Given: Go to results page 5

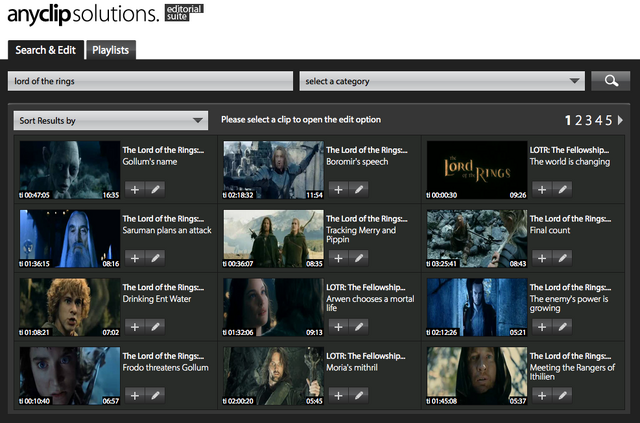Looking at the screenshot, I should [609, 120].
